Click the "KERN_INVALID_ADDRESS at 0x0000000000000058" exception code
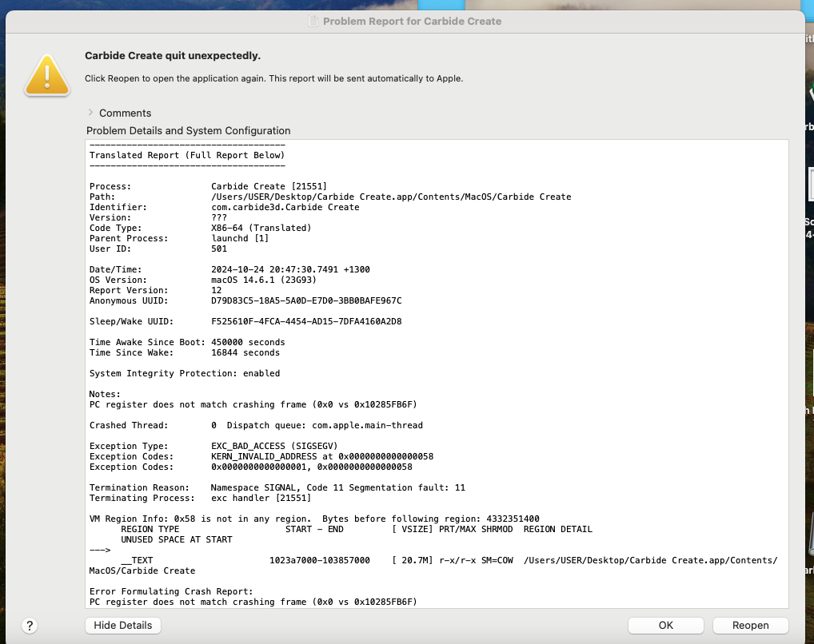The height and width of the screenshot is (644, 814). click(322, 456)
